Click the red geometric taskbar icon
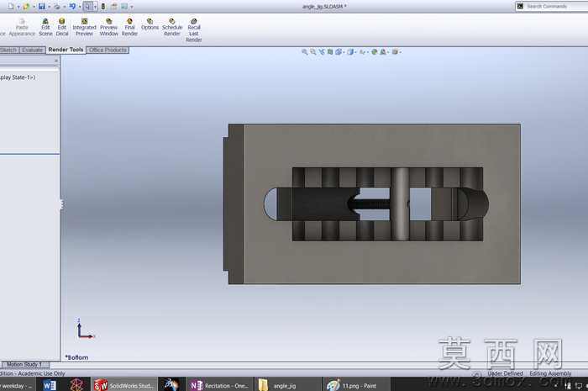588x391 pixels. [77, 385]
